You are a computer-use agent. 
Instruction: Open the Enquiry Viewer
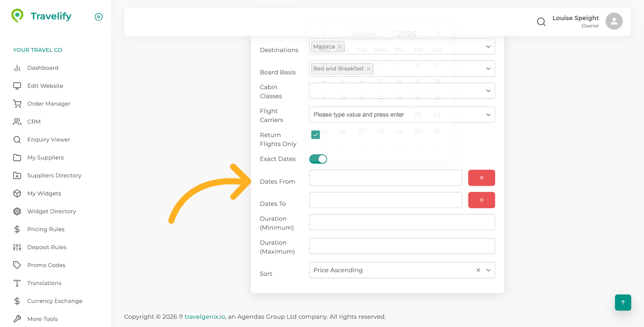tap(49, 140)
